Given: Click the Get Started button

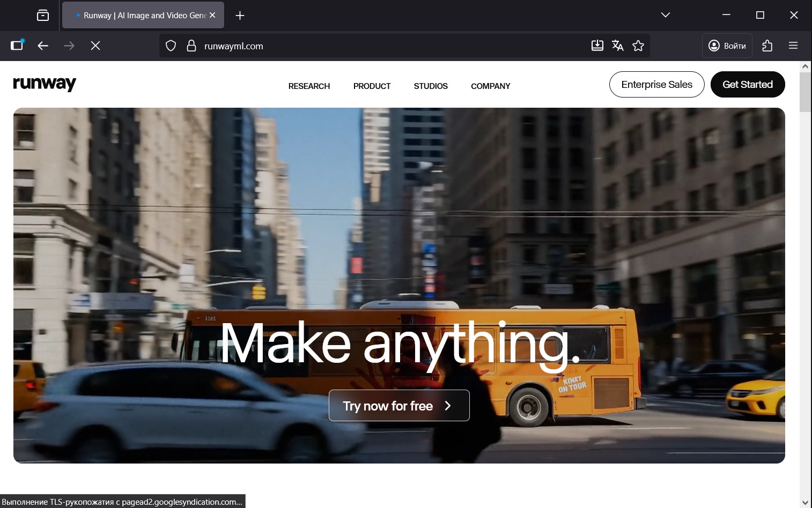Looking at the screenshot, I should (748, 85).
